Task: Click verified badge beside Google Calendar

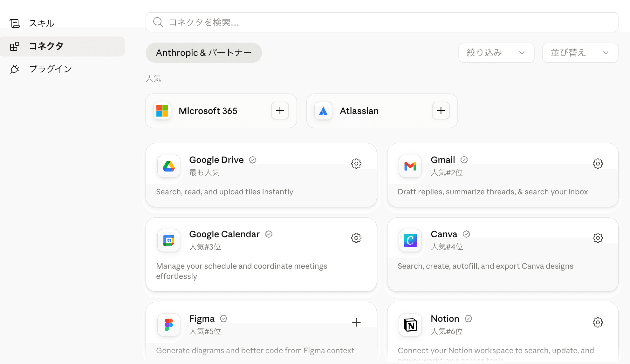Action: pyautogui.click(x=269, y=234)
